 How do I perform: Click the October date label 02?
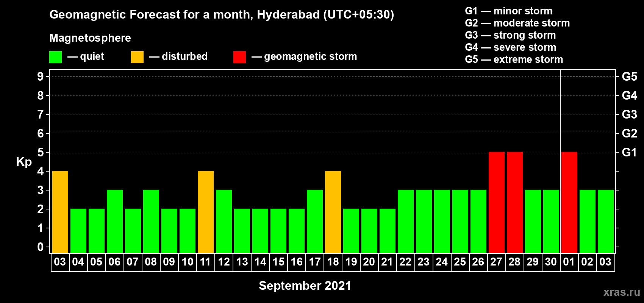[x=587, y=262]
